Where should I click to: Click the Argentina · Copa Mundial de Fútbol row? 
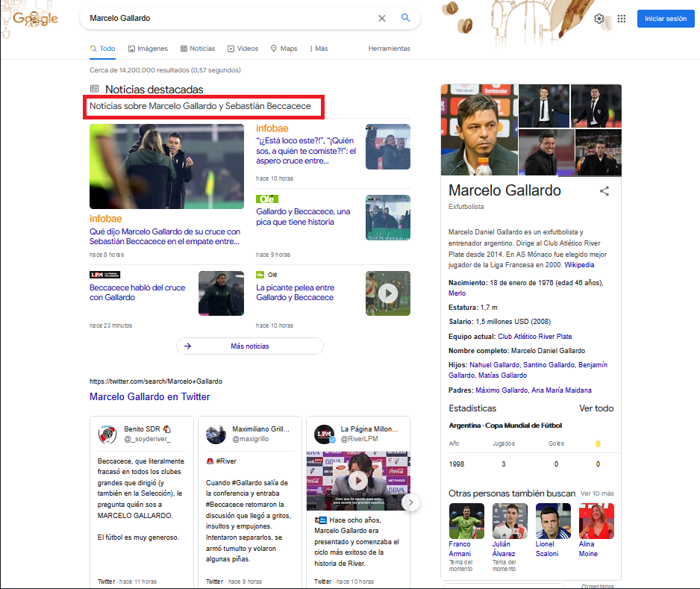tap(505, 426)
